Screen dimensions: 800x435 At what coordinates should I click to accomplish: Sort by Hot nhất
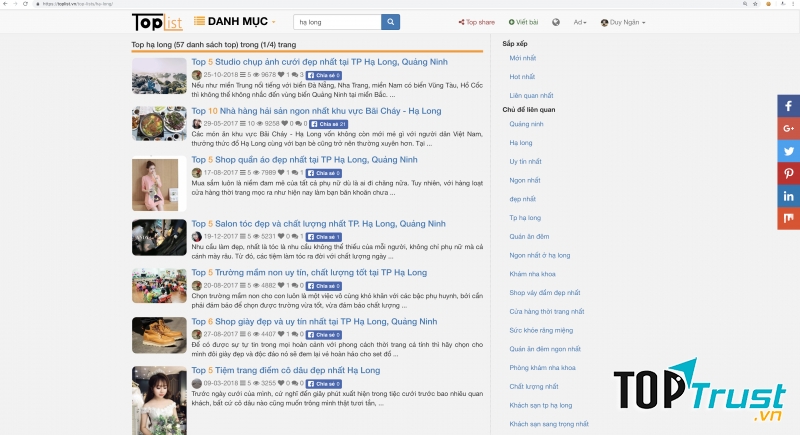pos(522,77)
